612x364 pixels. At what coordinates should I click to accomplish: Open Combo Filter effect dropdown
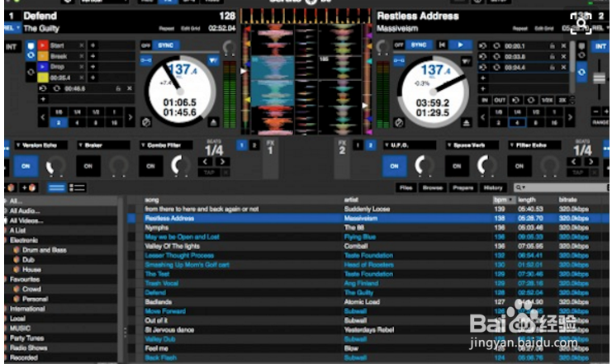click(x=166, y=145)
